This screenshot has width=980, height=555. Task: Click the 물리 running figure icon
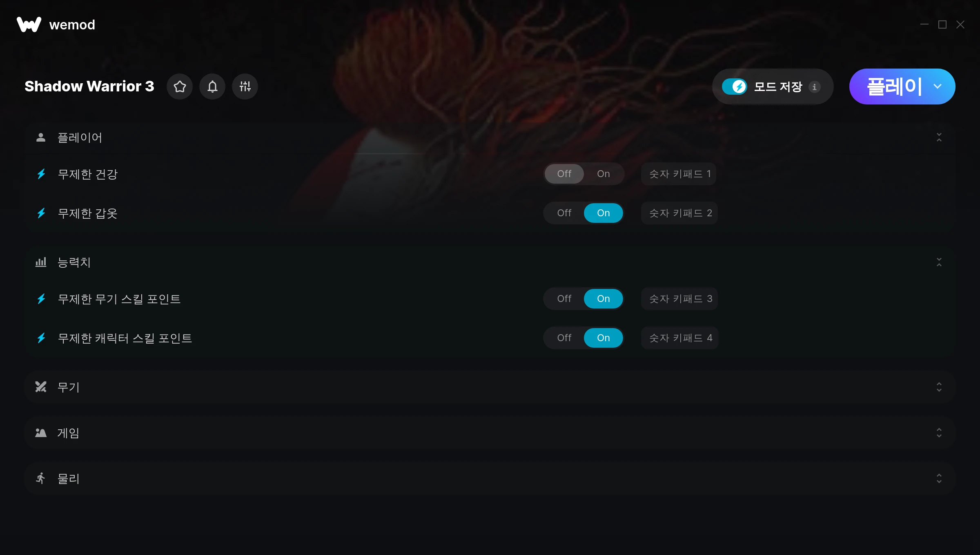[x=41, y=478]
